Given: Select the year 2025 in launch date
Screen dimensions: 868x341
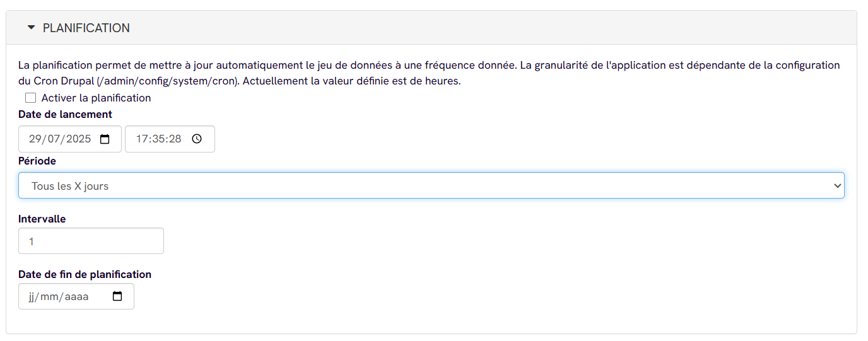Looking at the screenshot, I should [x=79, y=139].
